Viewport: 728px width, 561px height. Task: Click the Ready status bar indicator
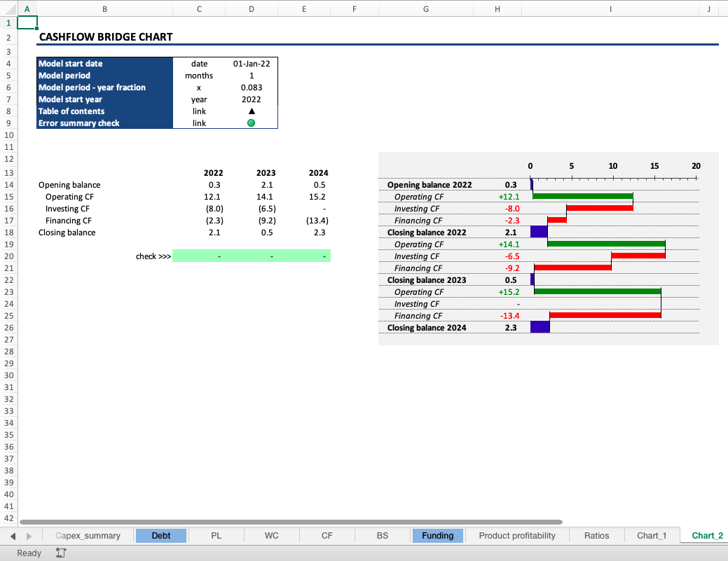29,553
